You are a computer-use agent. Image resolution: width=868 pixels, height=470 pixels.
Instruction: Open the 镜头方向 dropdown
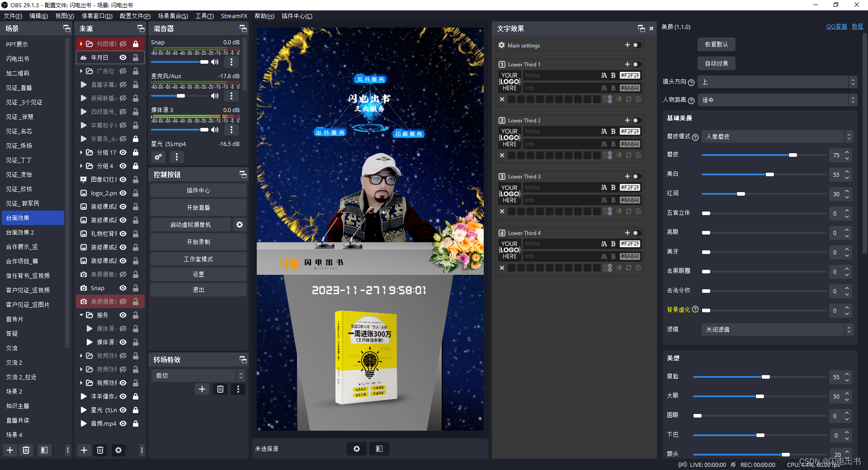[777, 82]
